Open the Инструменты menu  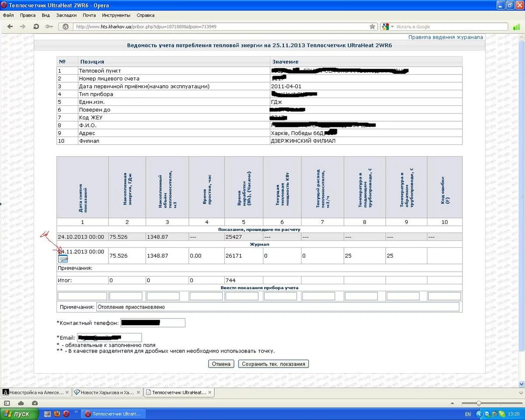116,15
